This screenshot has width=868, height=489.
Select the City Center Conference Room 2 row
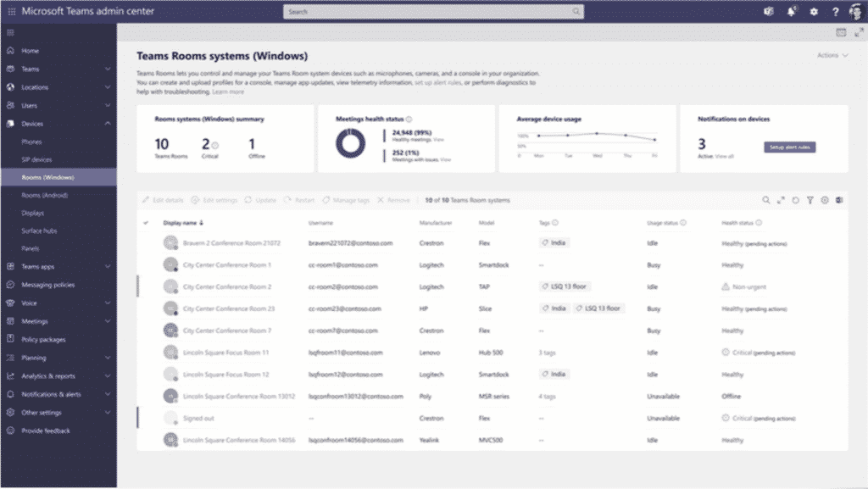pos(227,287)
